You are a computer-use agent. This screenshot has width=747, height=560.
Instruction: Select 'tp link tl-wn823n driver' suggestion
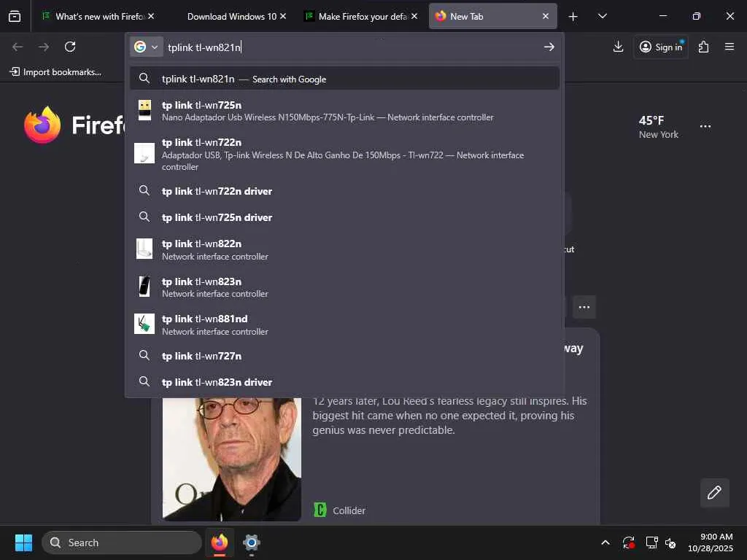[x=344, y=382]
